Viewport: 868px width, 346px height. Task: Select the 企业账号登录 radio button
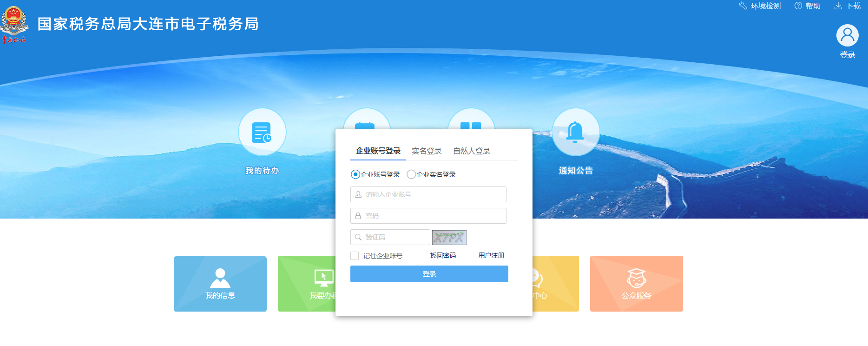[x=355, y=174]
